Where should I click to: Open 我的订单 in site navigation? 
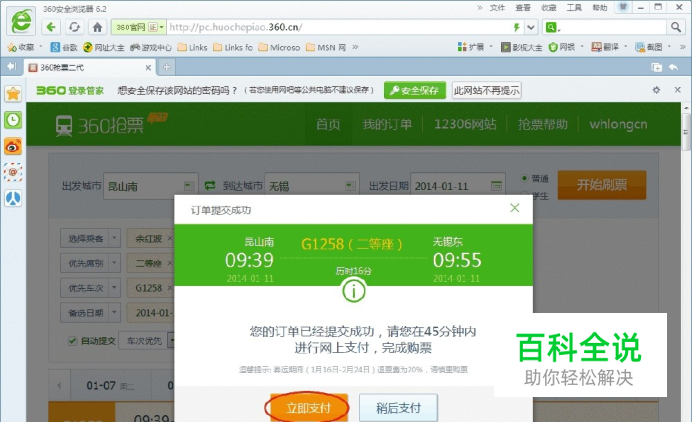(387, 124)
